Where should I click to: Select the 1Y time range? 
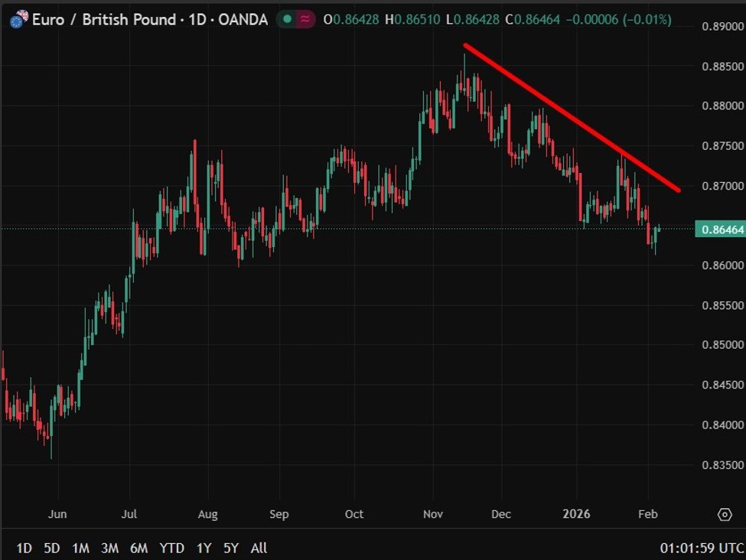click(x=204, y=548)
